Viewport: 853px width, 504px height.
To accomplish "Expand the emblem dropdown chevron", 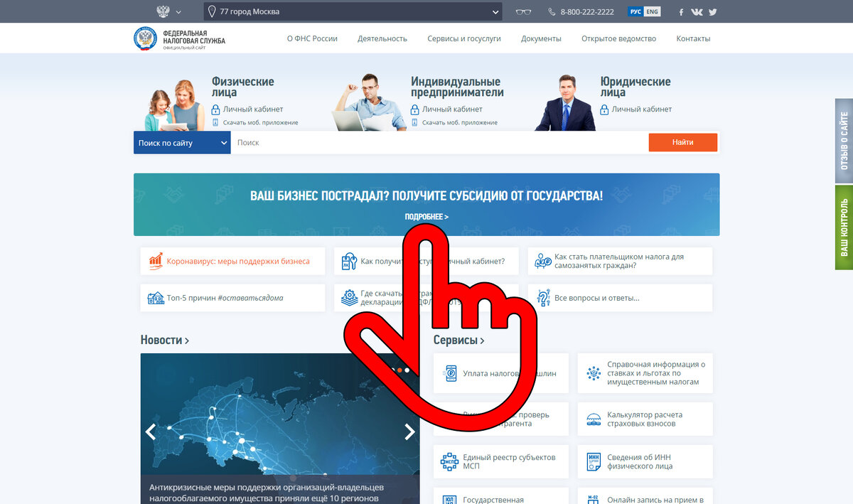I will tap(178, 12).
